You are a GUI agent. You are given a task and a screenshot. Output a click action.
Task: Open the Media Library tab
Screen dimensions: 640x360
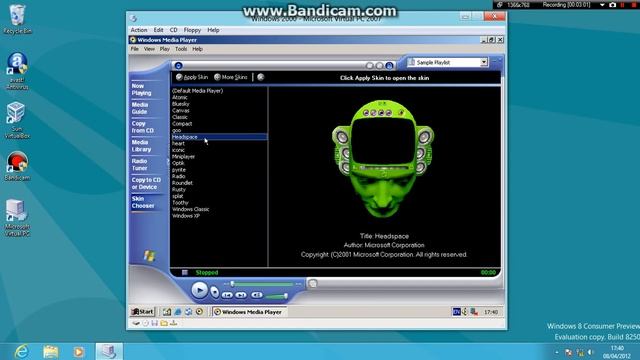point(141,146)
